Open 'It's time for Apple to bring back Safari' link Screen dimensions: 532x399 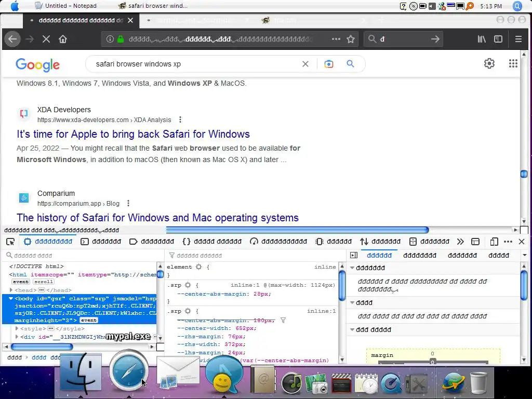click(134, 134)
